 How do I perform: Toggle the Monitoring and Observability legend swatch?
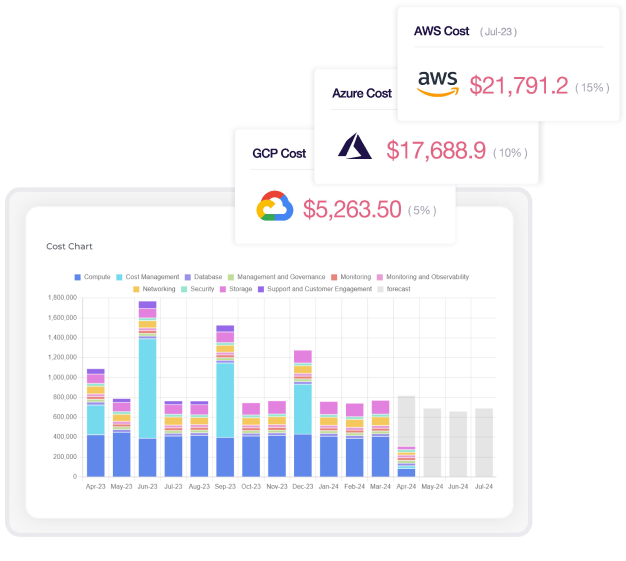pyautogui.click(x=380, y=277)
